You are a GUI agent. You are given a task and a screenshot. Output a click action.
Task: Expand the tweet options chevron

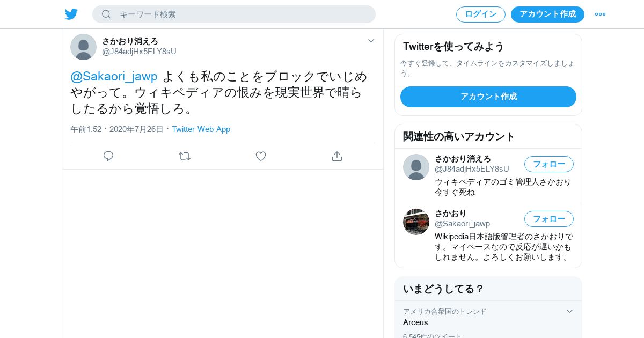[371, 41]
